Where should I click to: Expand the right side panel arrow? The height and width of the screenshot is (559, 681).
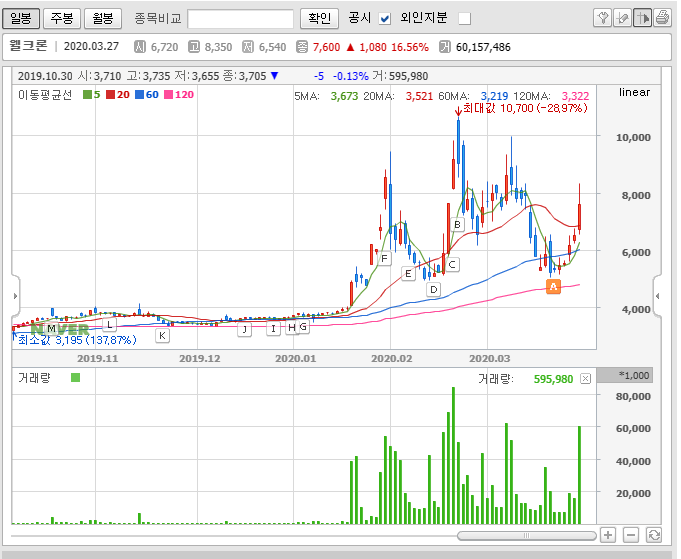pyautogui.click(x=657, y=296)
